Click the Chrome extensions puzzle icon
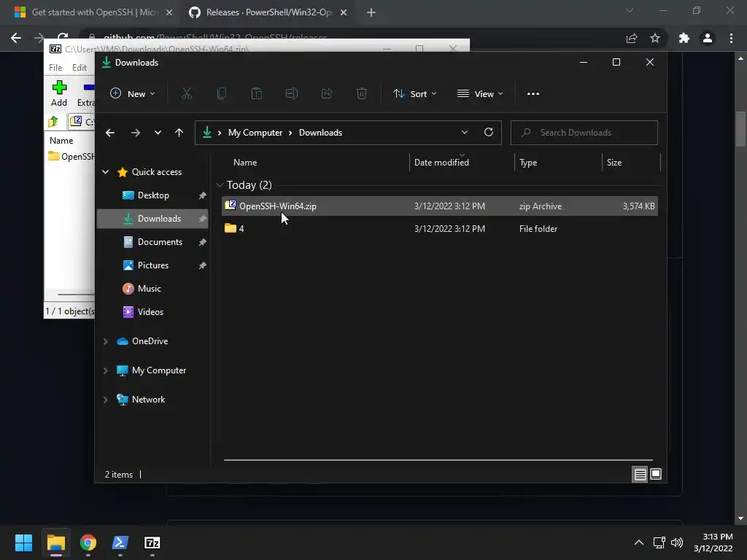Image resolution: width=747 pixels, height=560 pixels. click(684, 38)
